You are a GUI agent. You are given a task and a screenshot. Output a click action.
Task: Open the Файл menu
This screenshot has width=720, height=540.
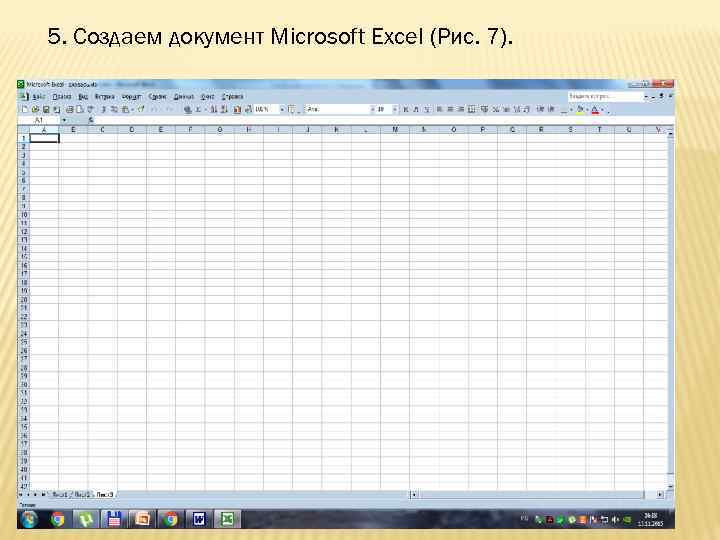(x=39, y=97)
